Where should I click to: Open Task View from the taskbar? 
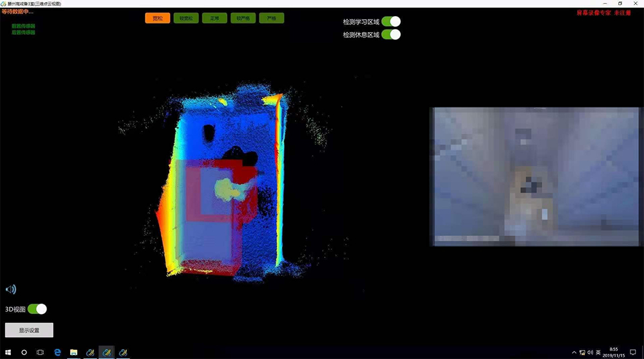tap(40, 352)
